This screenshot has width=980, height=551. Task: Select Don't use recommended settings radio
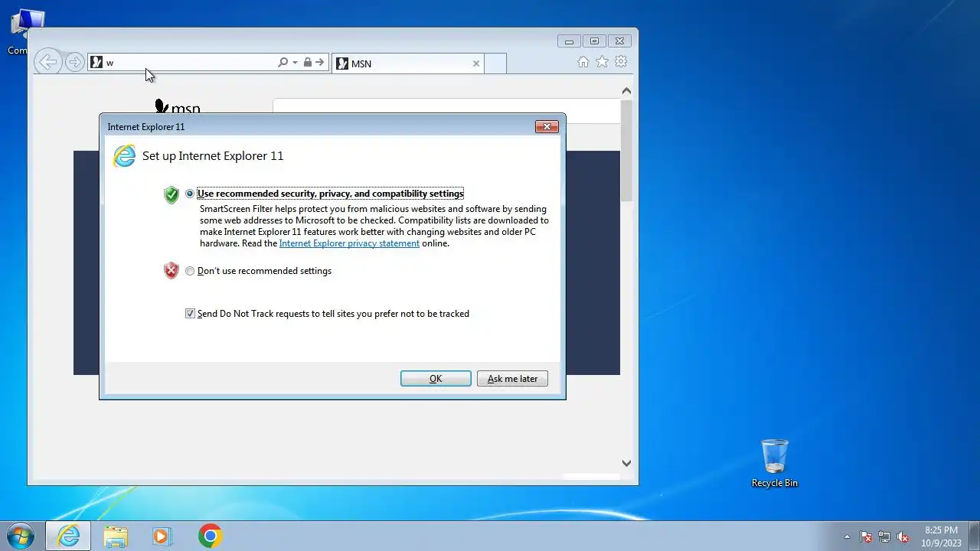190,271
